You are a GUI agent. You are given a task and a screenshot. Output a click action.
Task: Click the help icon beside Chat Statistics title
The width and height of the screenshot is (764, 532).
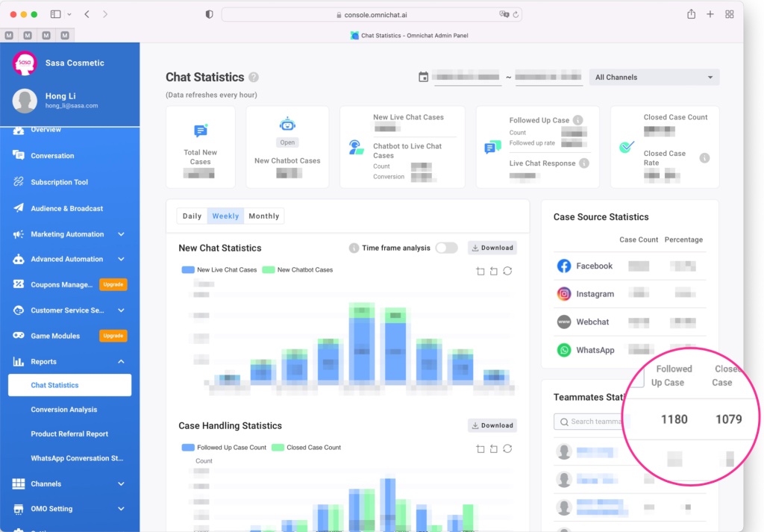pyautogui.click(x=254, y=78)
